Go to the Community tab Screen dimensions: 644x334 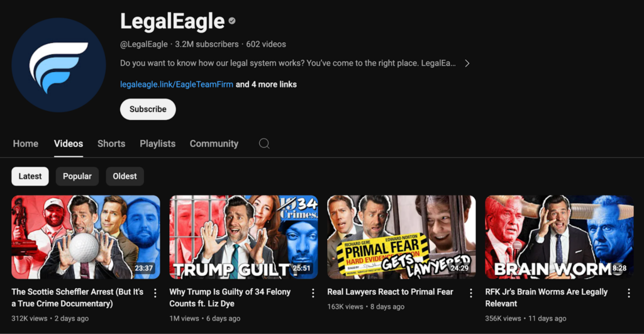pyautogui.click(x=214, y=143)
